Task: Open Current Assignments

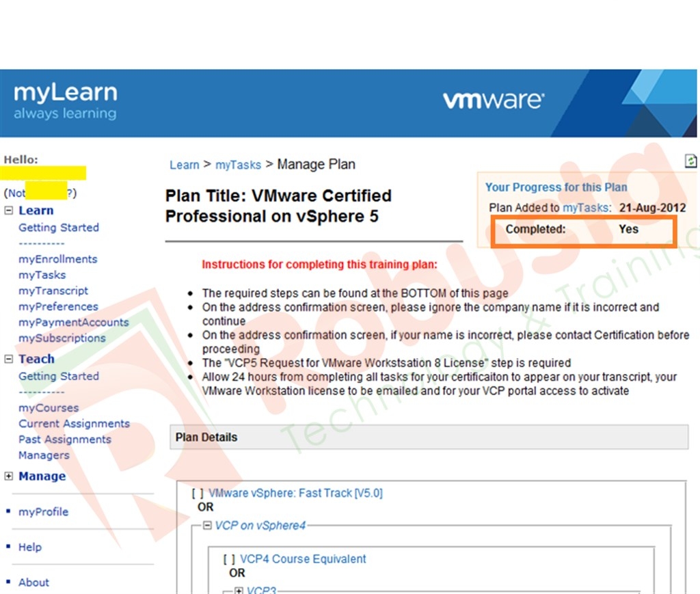Action: tap(74, 424)
